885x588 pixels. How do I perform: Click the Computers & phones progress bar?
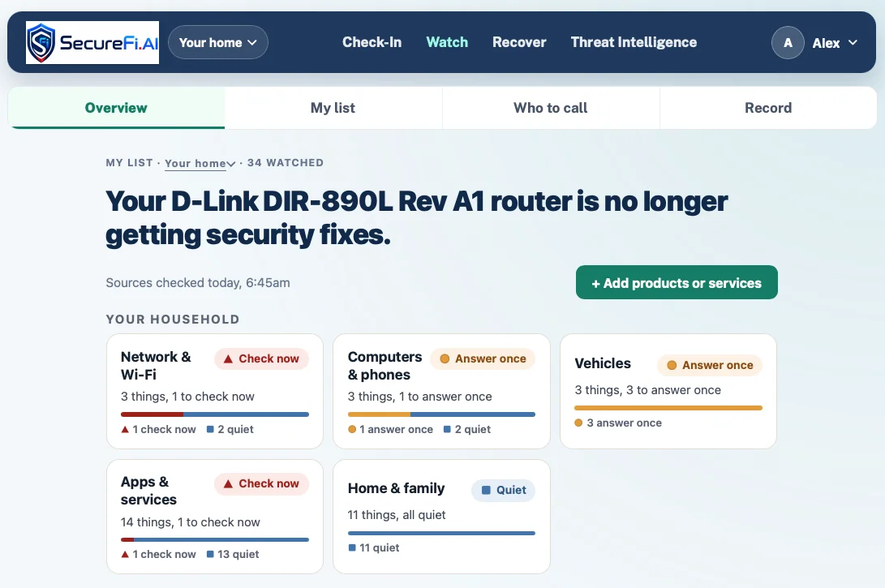441,414
